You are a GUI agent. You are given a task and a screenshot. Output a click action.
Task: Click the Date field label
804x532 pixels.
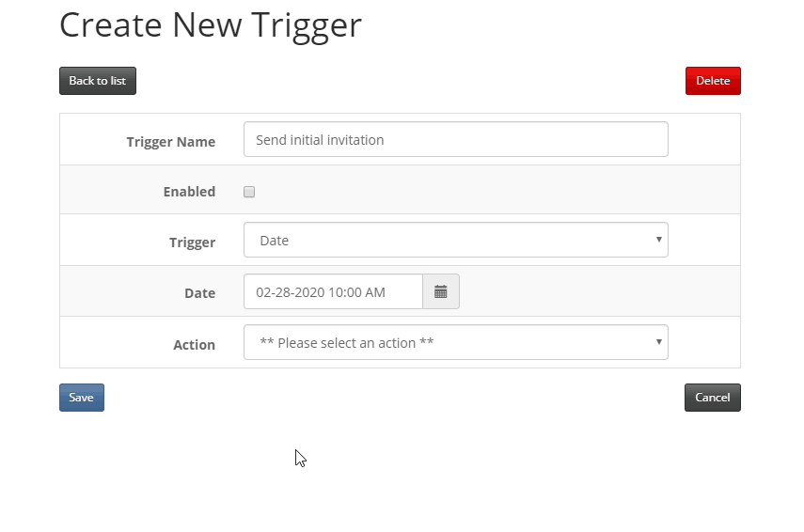pyautogui.click(x=200, y=293)
